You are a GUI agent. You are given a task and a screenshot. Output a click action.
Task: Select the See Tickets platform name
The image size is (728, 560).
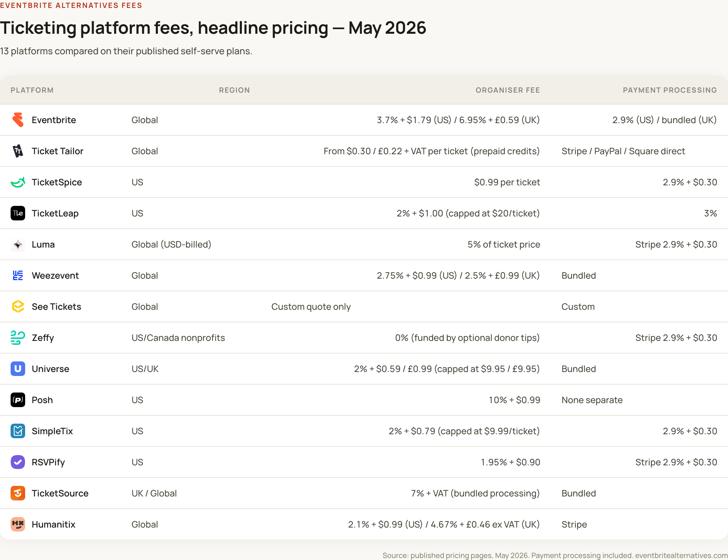click(57, 307)
